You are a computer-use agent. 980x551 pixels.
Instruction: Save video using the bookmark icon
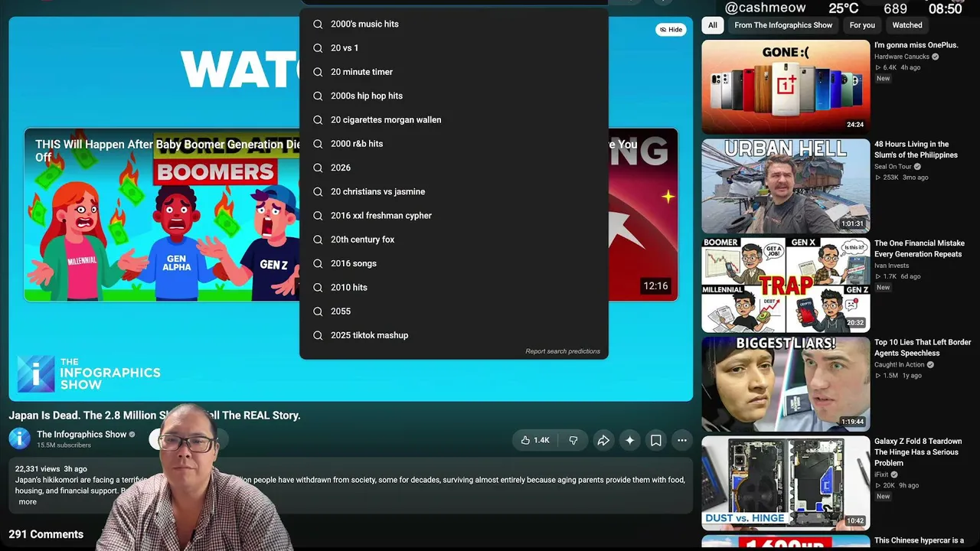(x=656, y=440)
